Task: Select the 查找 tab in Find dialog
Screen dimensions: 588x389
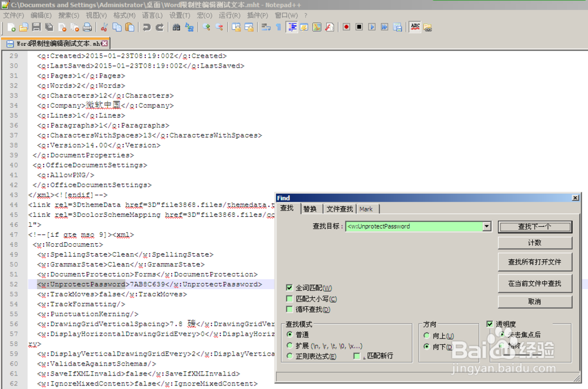Action: [287, 208]
